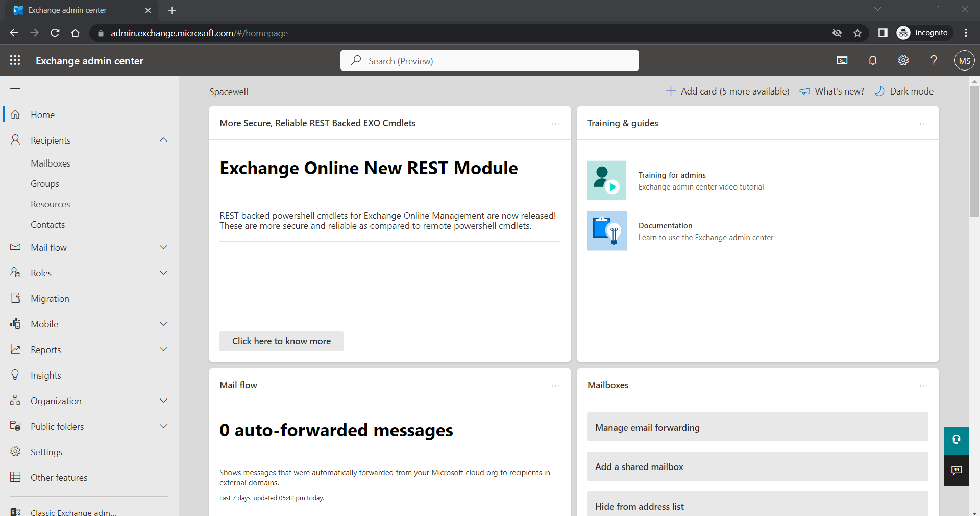The height and width of the screenshot is (516, 980).
Task: Click Add a shared mailbox
Action: tap(757, 466)
